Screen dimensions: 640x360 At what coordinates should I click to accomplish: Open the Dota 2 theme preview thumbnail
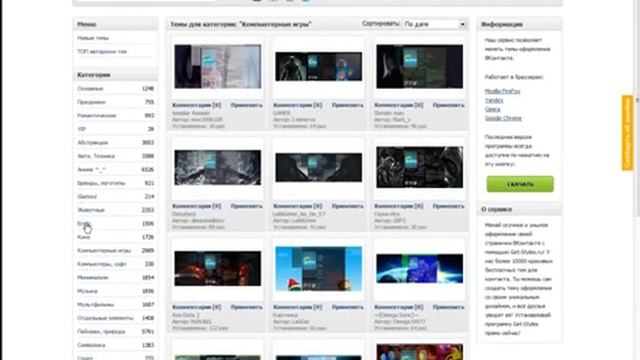[x=218, y=268]
